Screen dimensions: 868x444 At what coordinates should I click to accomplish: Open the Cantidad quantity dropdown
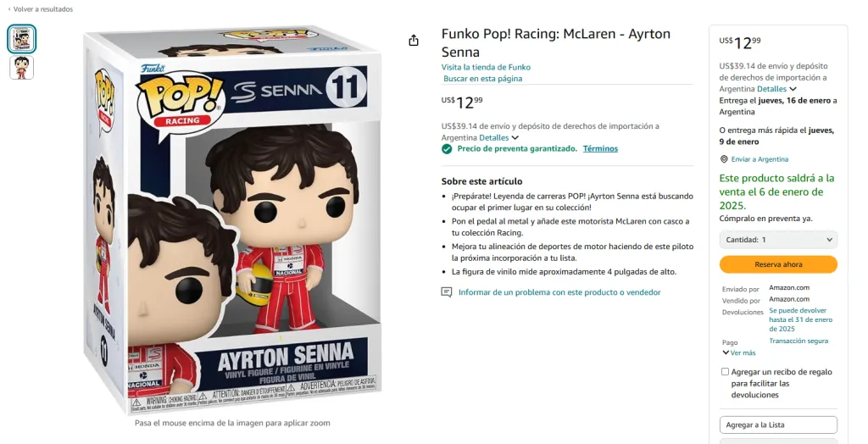[x=778, y=240]
